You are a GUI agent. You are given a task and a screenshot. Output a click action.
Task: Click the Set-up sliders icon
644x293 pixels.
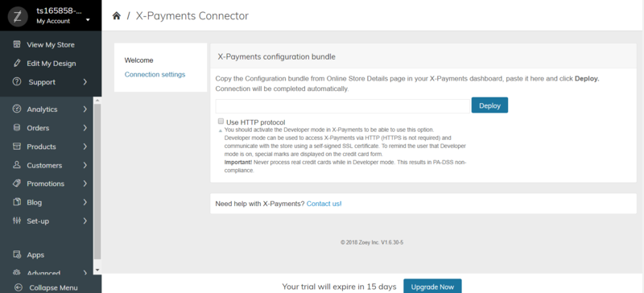(17, 221)
